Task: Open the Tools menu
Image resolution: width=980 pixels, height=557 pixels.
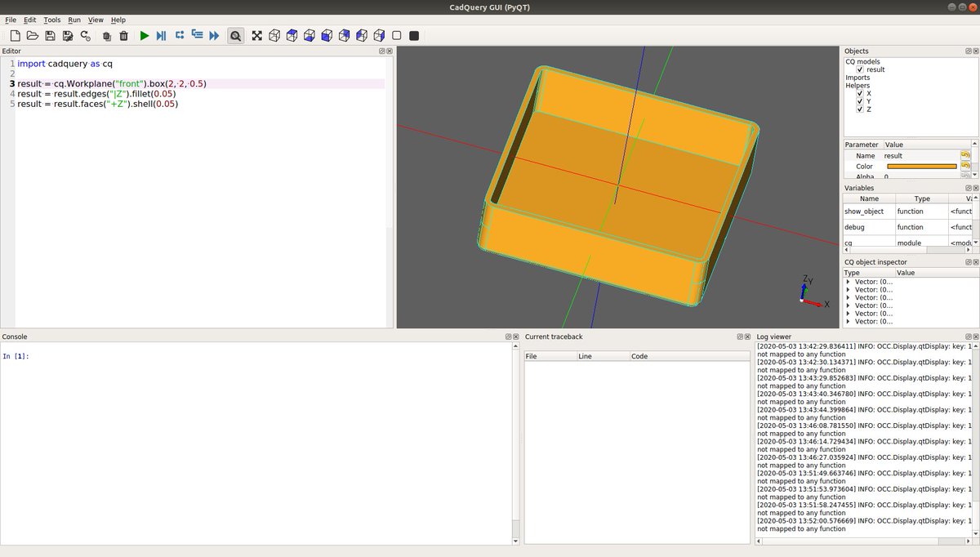Action: (52, 20)
